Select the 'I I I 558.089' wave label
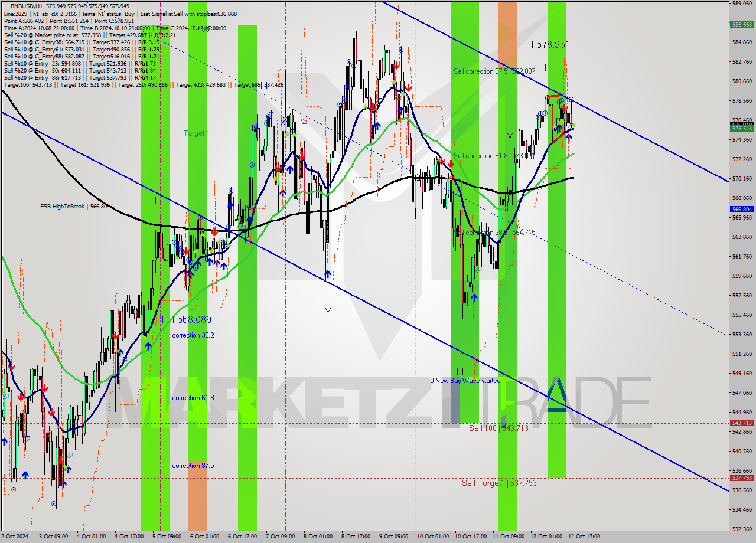Viewport: 756px width, 543px height. tap(187, 319)
